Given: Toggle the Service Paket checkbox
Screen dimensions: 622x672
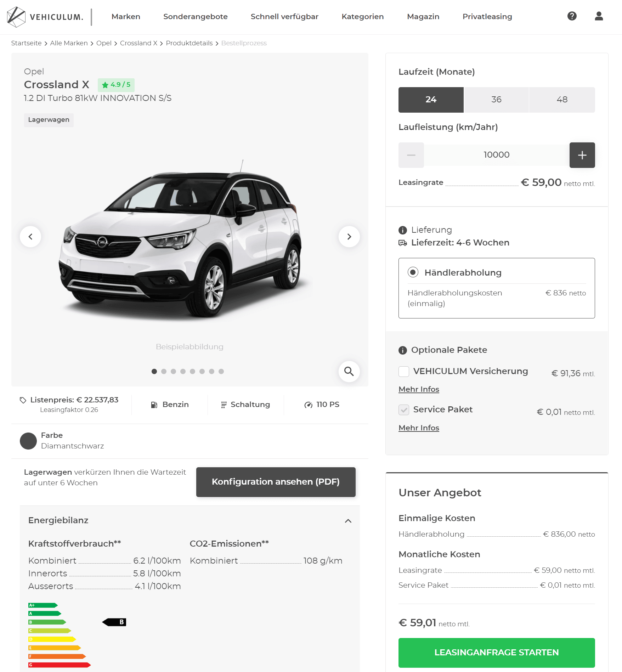Looking at the screenshot, I should click(404, 410).
